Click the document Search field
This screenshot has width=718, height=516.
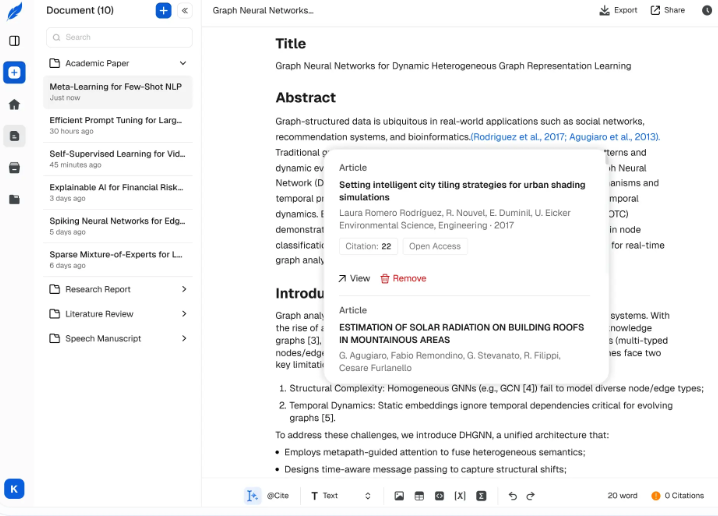coord(119,37)
